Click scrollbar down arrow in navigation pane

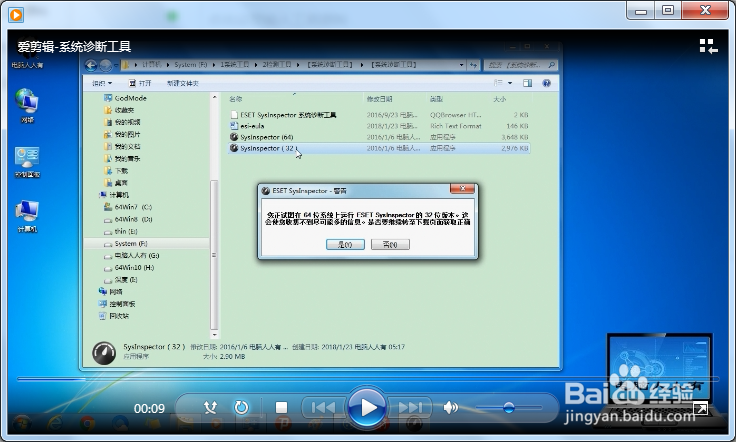214,335
